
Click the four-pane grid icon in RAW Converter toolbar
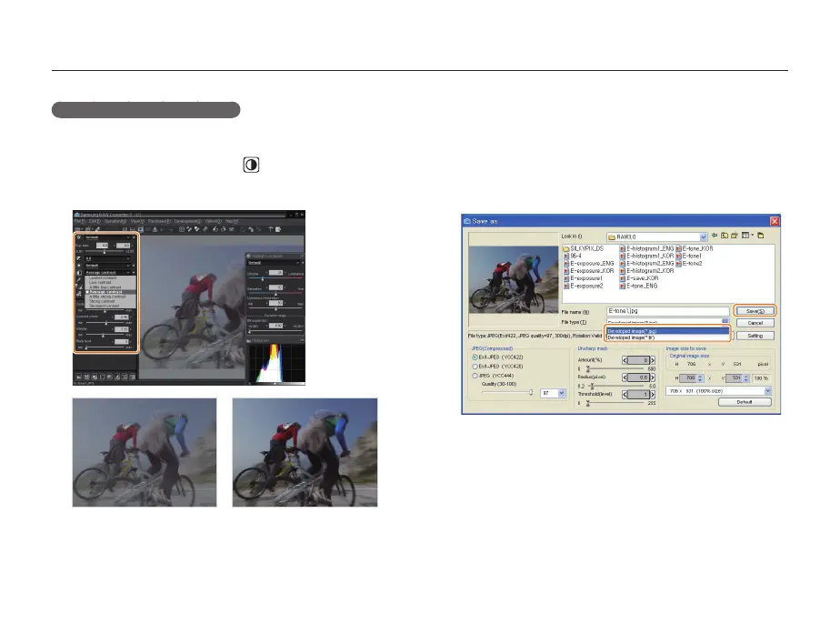coord(182,229)
